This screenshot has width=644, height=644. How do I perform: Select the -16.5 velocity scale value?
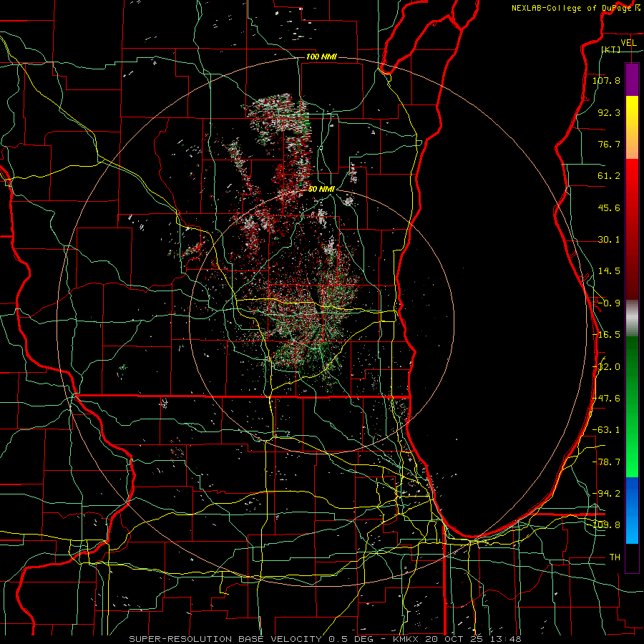[606, 335]
